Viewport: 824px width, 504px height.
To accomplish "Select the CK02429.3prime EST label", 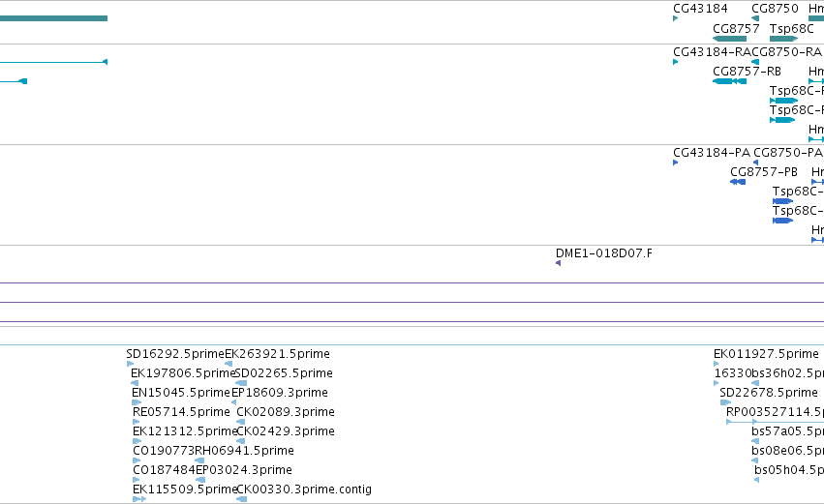I will click(286, 431).
